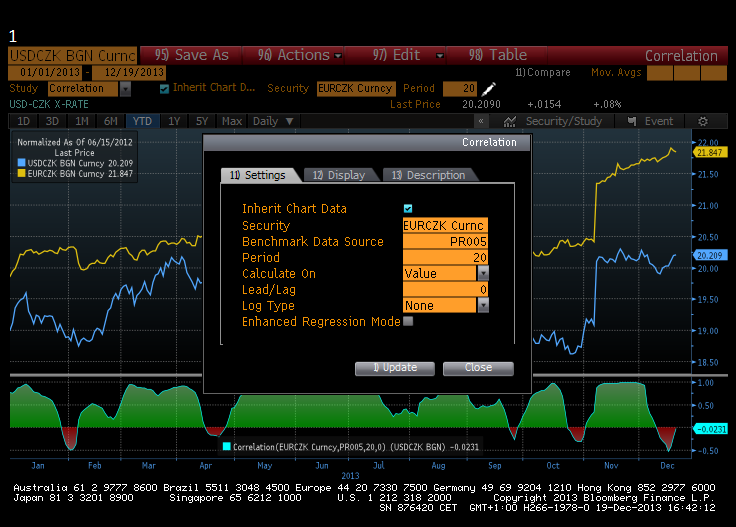Click the Security/Study chart icon
The width and height of the screenshot is (736, 527).
coord(510,122)
